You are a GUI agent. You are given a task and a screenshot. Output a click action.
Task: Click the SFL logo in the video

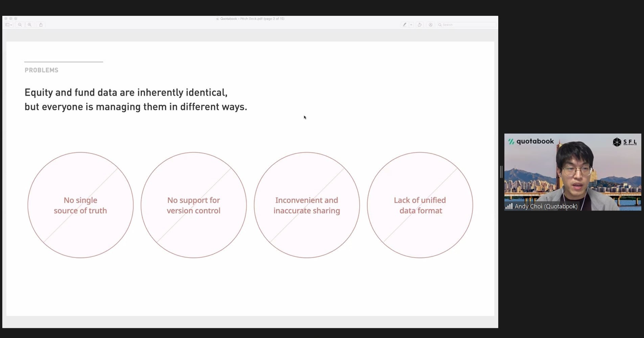tap(624, 142)
